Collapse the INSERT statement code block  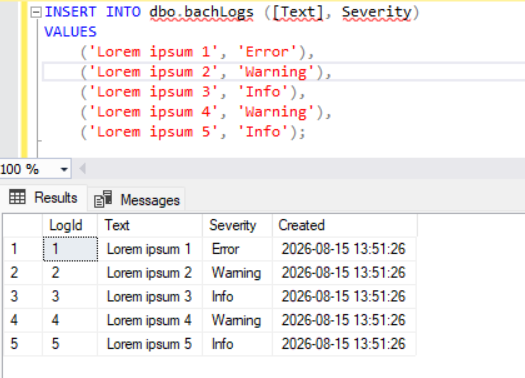(36, 13)
